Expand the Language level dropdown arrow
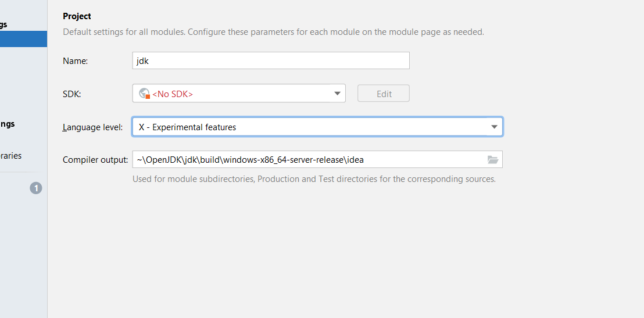Screen dimensions: 644x318 click(494, 127)
